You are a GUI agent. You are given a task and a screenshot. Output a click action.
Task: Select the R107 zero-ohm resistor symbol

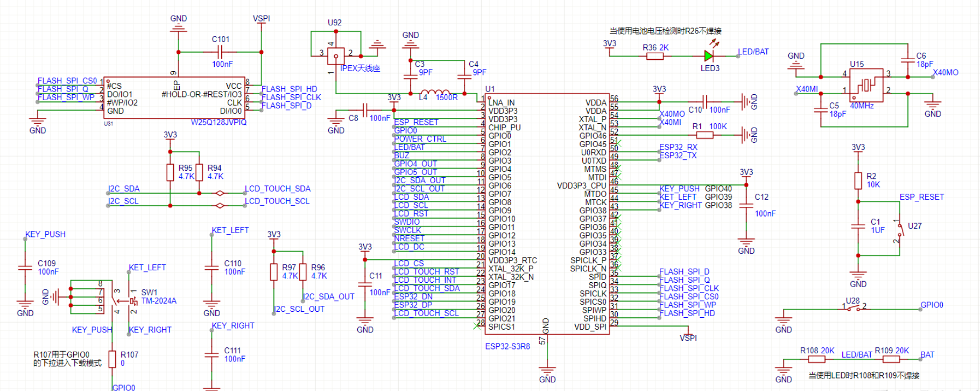pyautogui.click(x=112, y=359)
